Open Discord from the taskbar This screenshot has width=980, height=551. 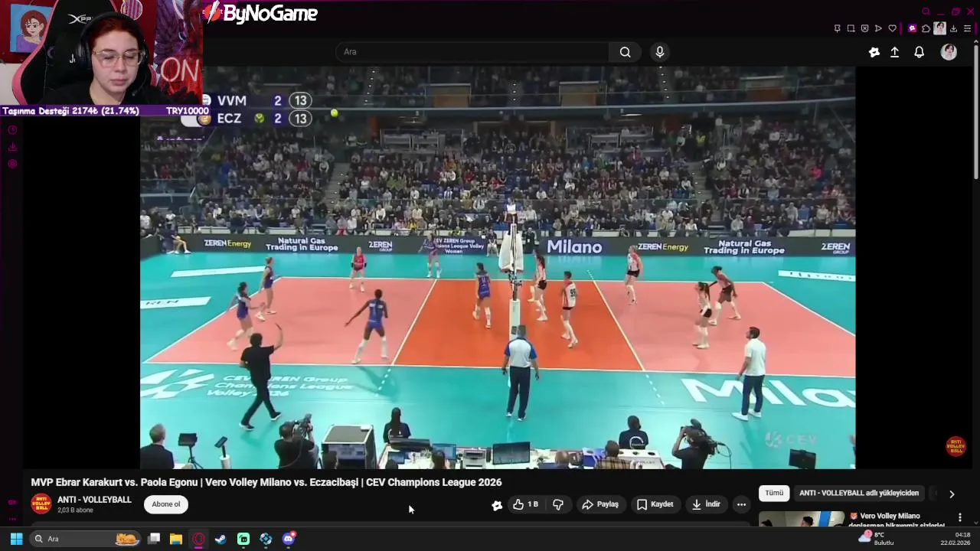(289, 539)
